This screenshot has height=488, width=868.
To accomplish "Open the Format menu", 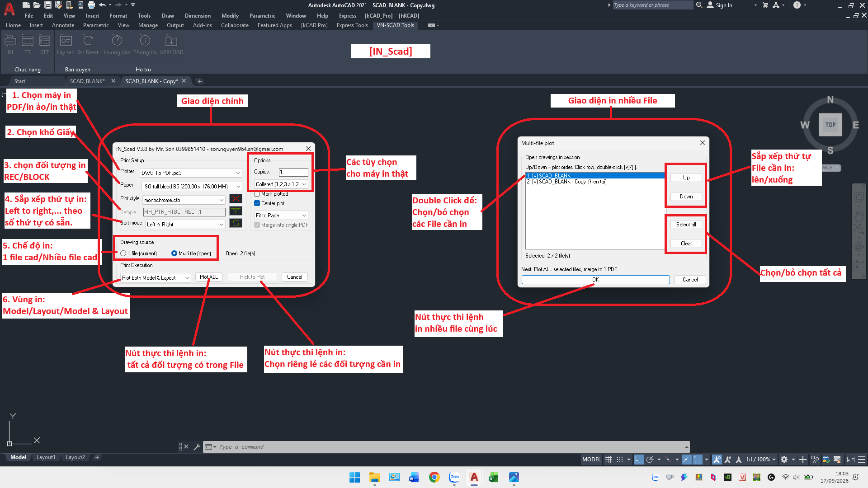I will coord(118,15).
